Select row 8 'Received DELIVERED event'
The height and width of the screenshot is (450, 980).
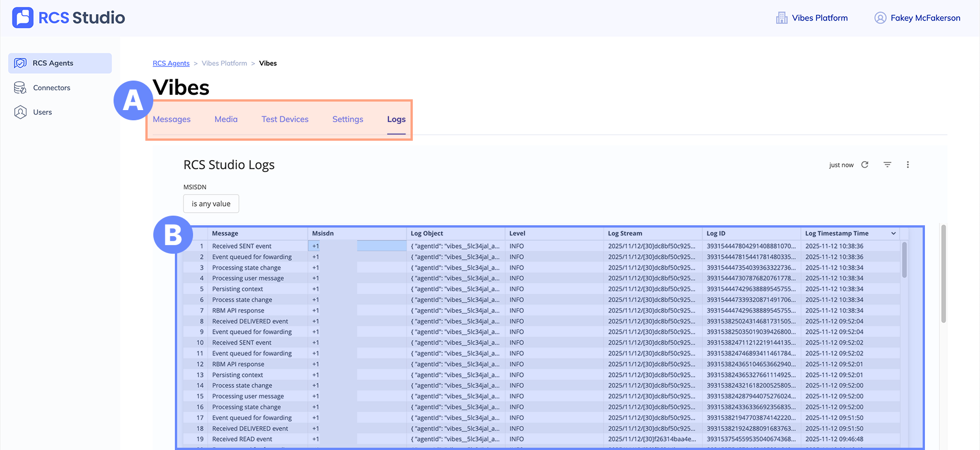[x=250, y=322]
